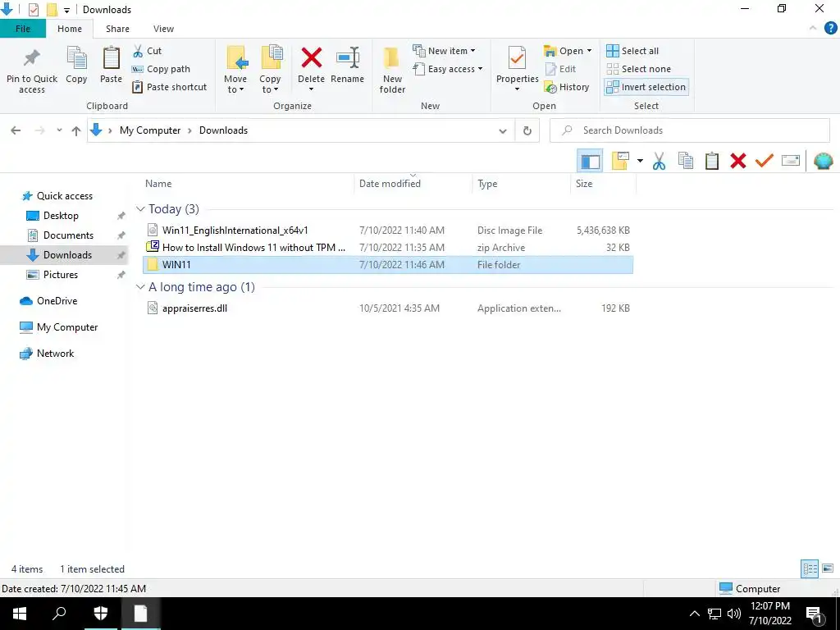
Task: Open the New item dropdown
Action: click(x=444, y=51)
